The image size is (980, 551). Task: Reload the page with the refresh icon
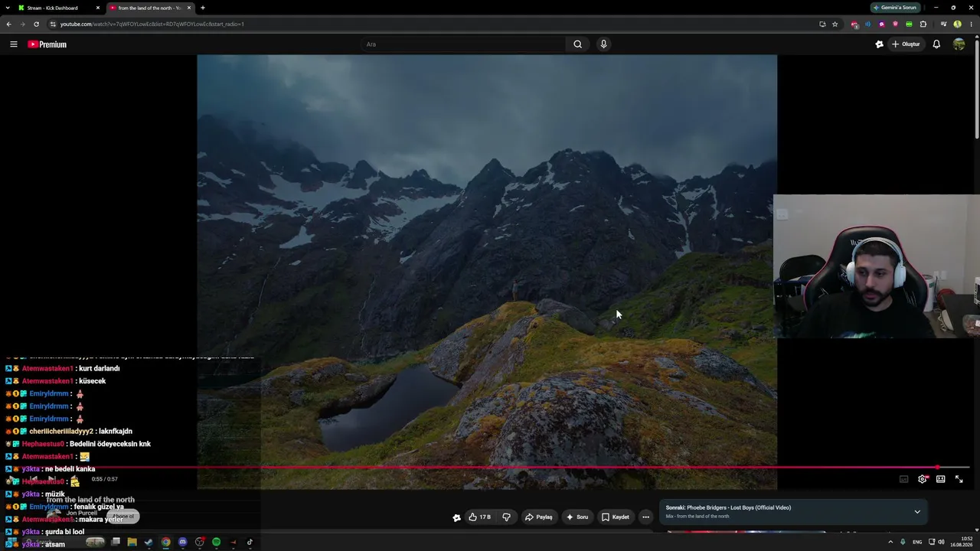tap(36, 24)
